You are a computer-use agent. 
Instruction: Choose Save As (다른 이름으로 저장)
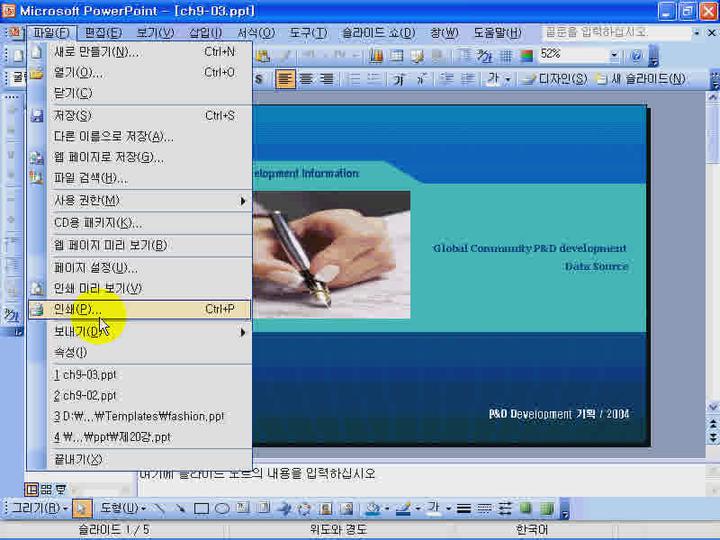(139, 136)
